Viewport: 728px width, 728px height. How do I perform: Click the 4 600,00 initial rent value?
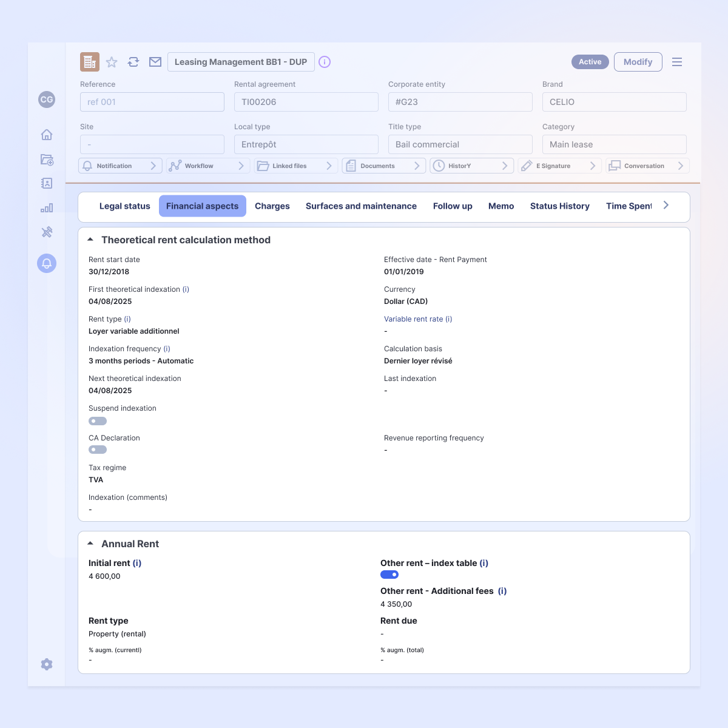[104, 576]
